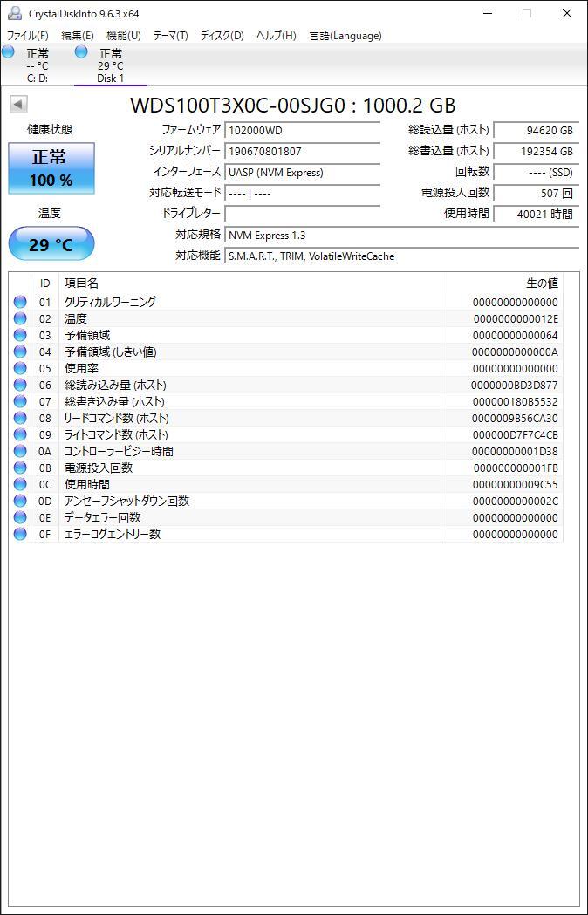This screenshot has height=915, width=588.
Task: Click the status orb beside 温度 attribute
Action: [x=20, y=318]
